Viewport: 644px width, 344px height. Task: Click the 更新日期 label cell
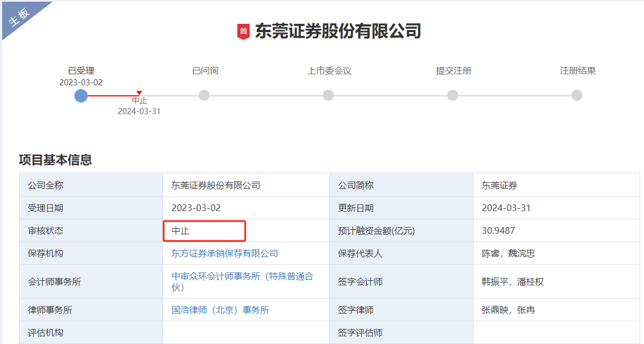[x=401, y=208]
